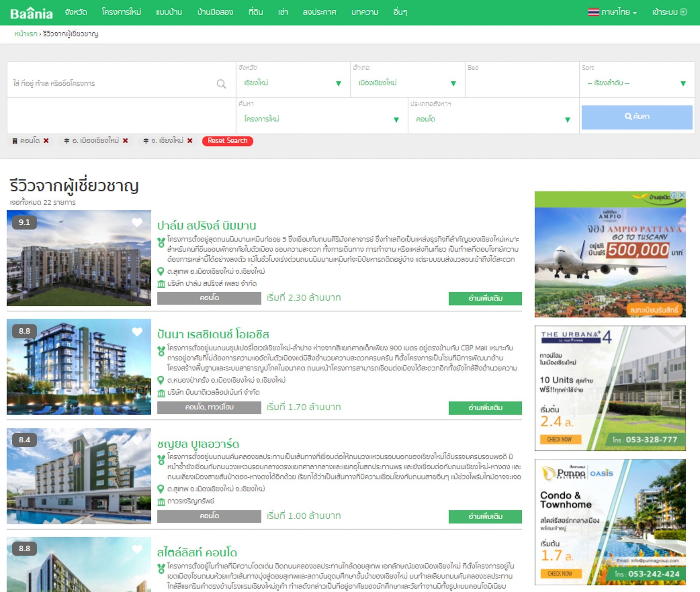Open the ลงประกาศ menu
Viewport: 700px width, 592px height.
click(x=319, y=12)
